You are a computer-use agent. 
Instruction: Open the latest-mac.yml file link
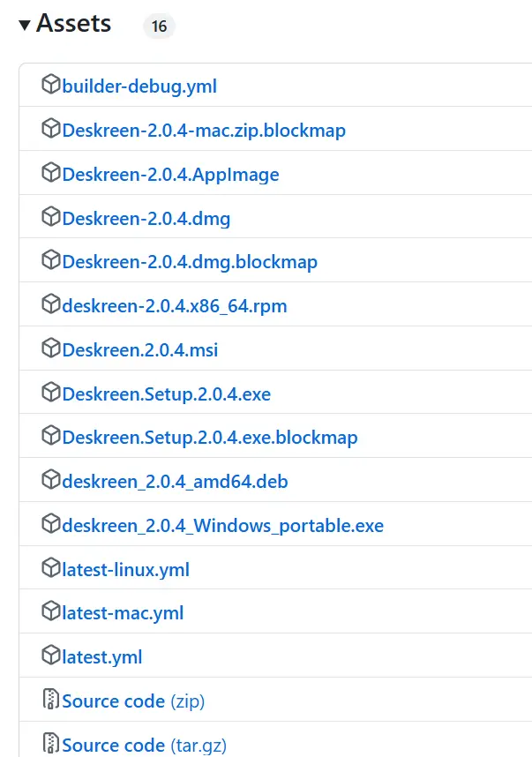pyautogui.click(x=123, y=613)
